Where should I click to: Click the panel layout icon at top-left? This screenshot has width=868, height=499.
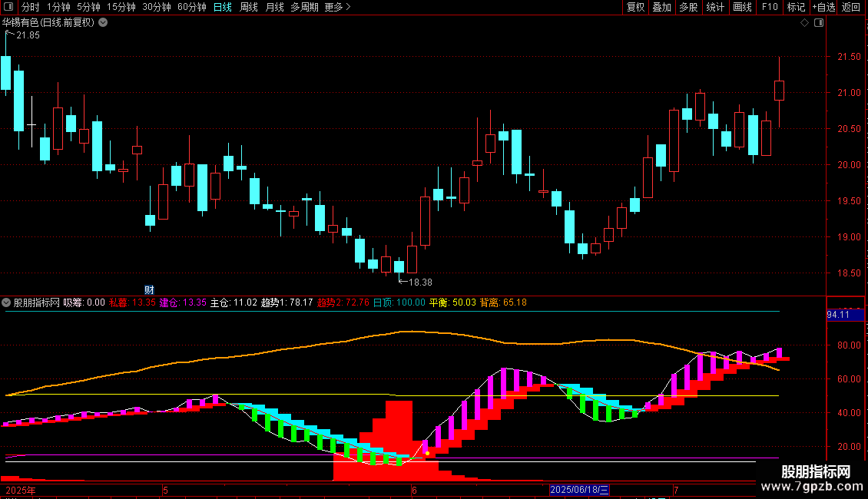coord(8,7)
